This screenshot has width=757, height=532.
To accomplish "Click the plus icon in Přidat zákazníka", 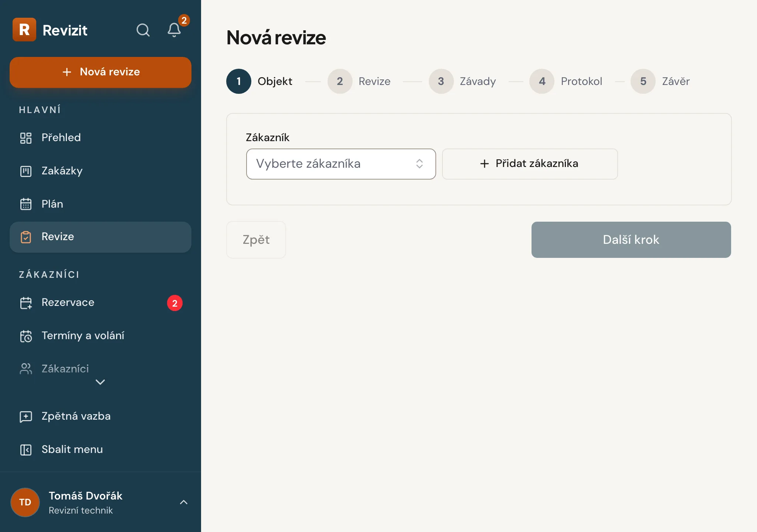I will (485, 164).
